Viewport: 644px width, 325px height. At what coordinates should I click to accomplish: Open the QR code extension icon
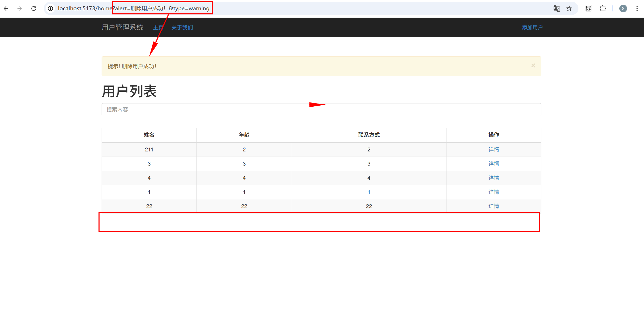click(588, 8)
